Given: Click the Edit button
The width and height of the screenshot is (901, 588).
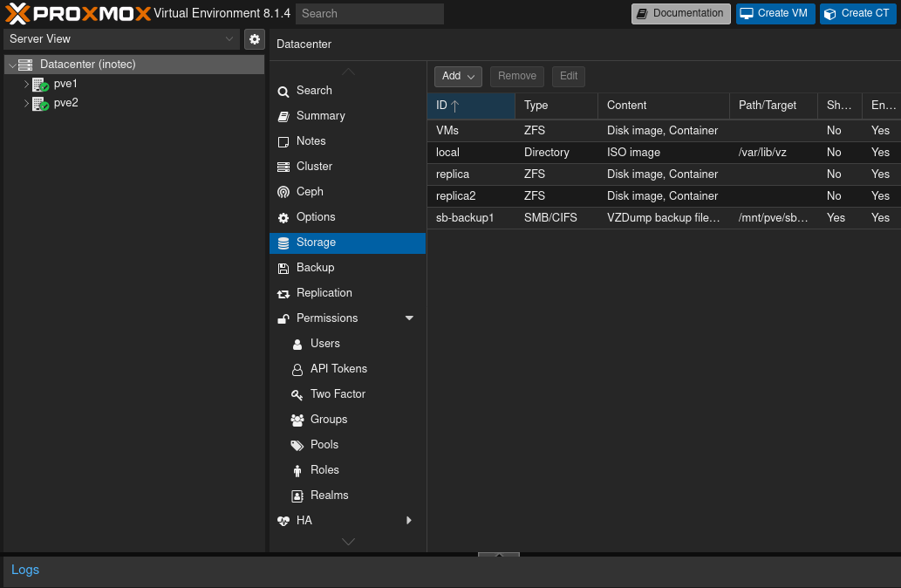Looking at the screenshot, I should tap(569, 76).
